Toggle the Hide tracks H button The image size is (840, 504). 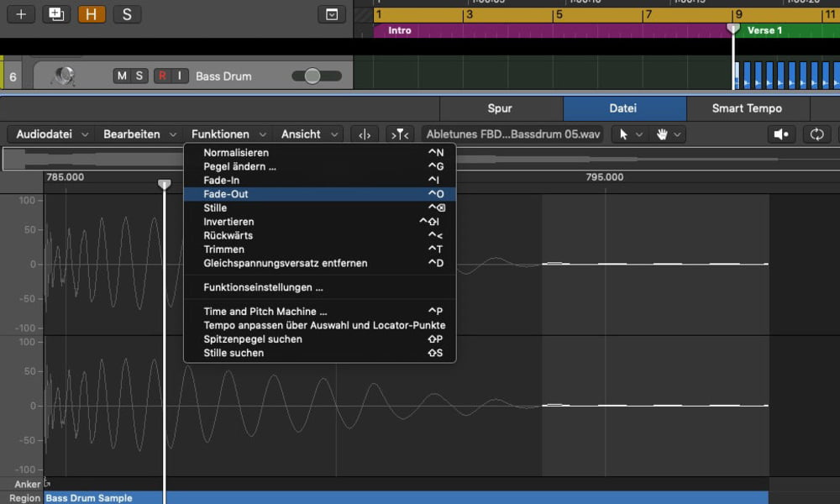point(92,14)
